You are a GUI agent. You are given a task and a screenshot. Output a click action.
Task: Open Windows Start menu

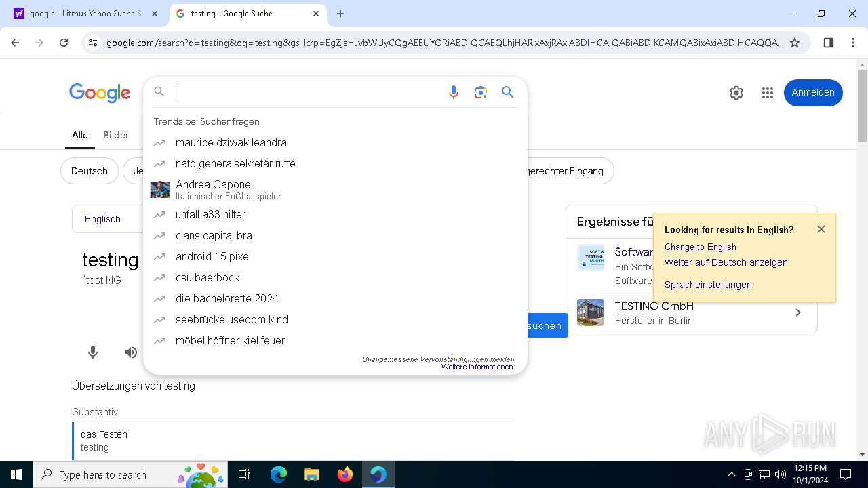(16, 474)
